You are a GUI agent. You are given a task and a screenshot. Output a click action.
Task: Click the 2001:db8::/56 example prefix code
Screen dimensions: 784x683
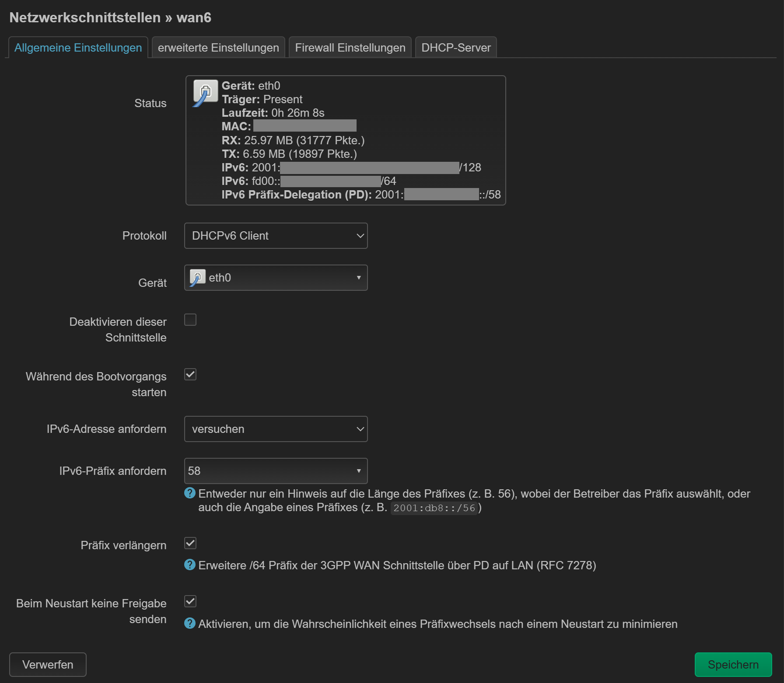click(434, 508)
